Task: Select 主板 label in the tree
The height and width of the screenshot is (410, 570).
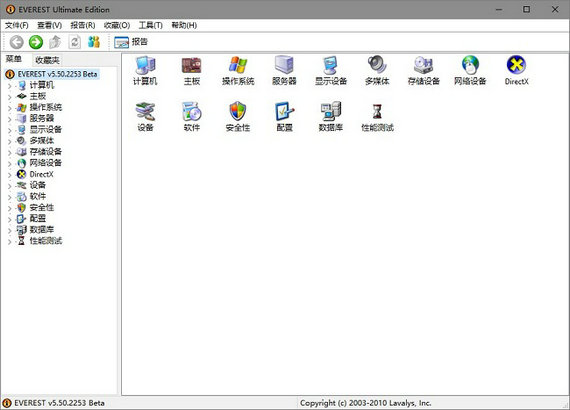Action: coord(37,96)
